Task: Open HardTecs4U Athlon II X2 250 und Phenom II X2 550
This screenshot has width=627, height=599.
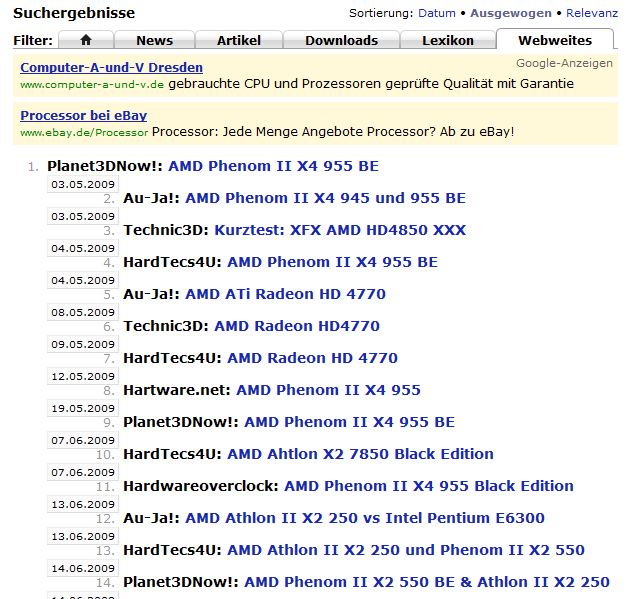Action: point(406,550)
